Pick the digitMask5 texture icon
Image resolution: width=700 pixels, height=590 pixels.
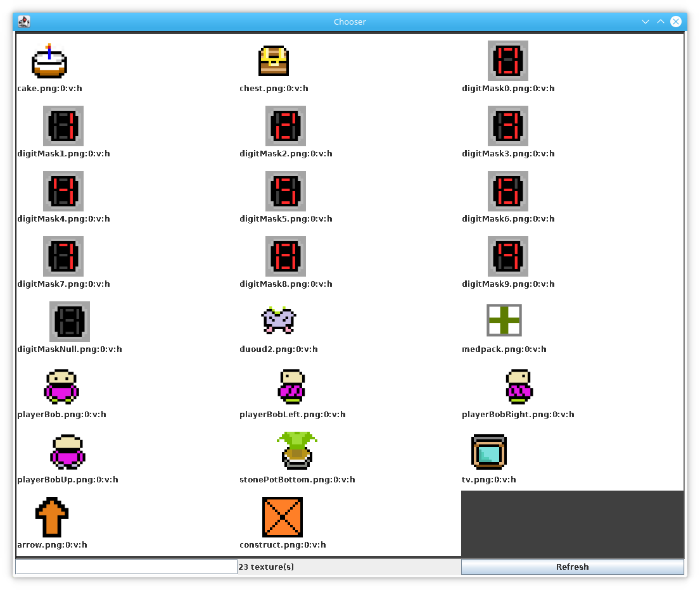coord(286,191)
